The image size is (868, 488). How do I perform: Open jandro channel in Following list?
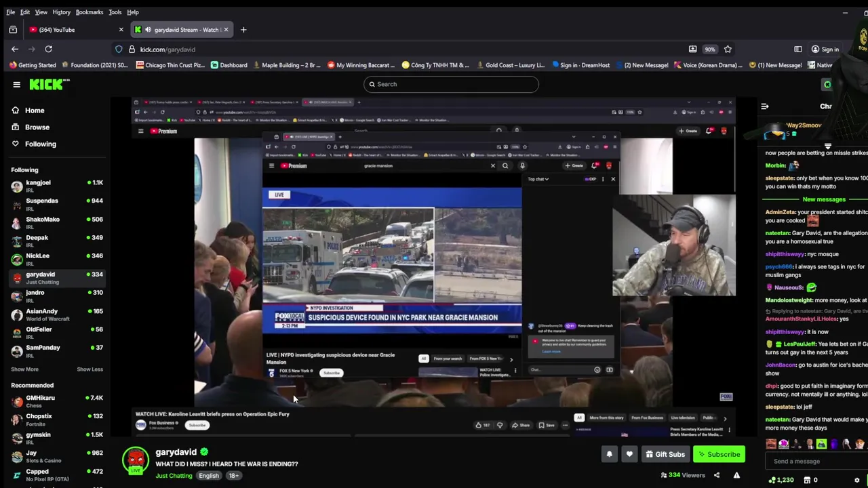(x=57, y=296)
